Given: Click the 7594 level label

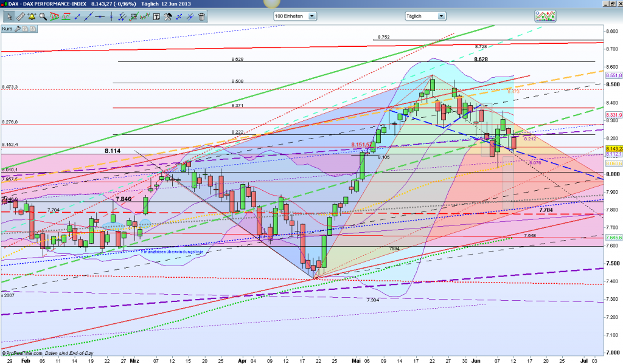Looking at the screenshot, I should point(394,249).
